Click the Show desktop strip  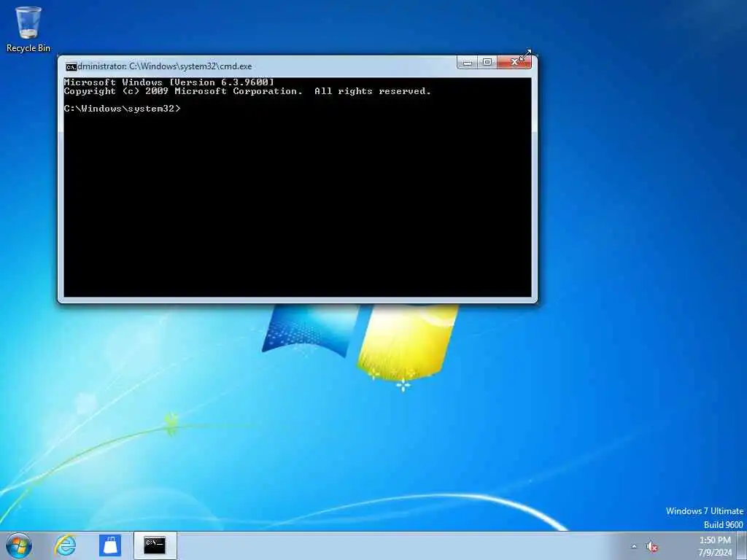(x=742, y=545)
